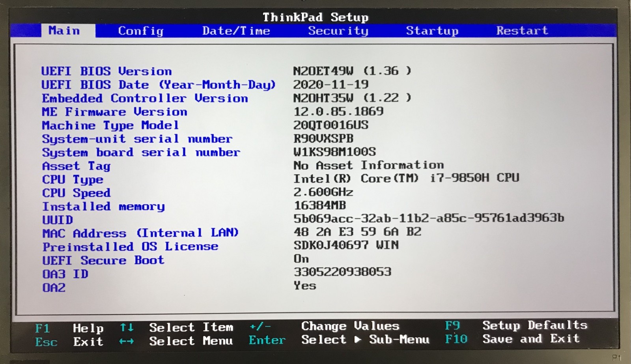Select Machine Type Model label
The image size is (631, 364).
coord(110,125)
